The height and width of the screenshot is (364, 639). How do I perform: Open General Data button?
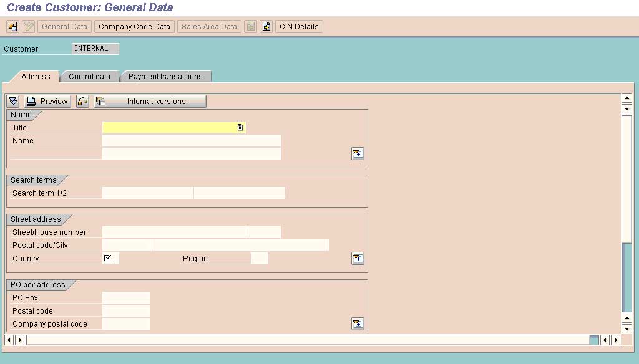tap(64, 26)
